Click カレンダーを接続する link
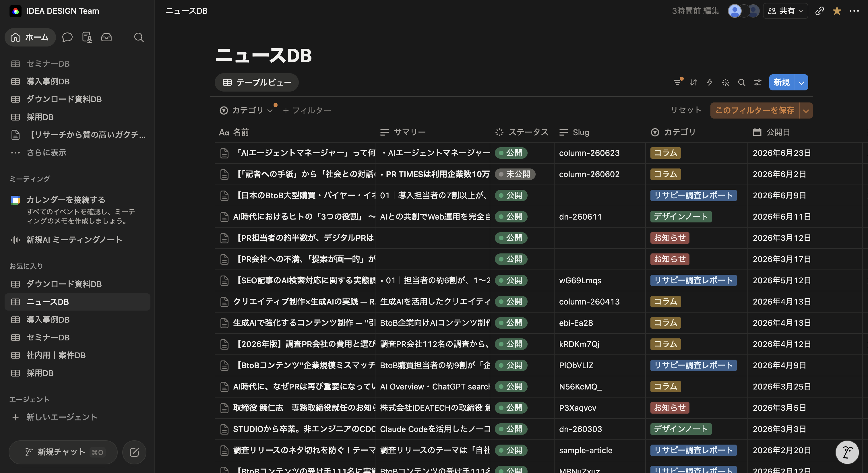Image resolution: width=868 pixels, height=473 pixels. point(66,200)
